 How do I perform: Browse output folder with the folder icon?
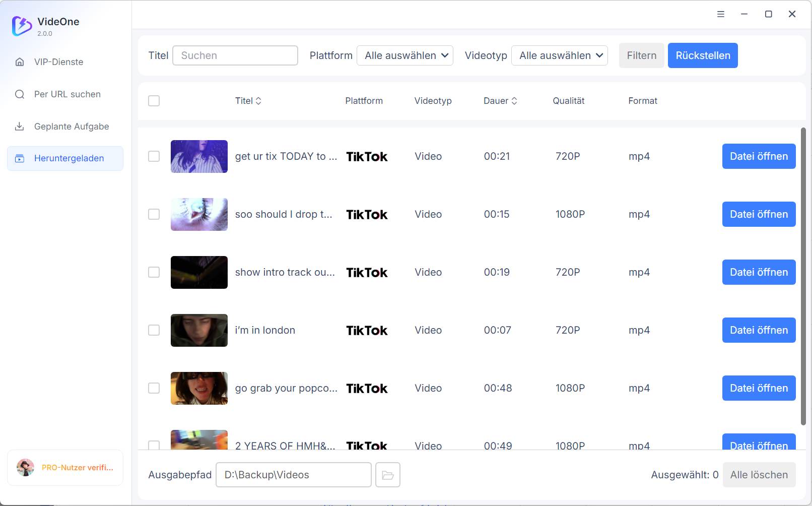coord(388,475)
